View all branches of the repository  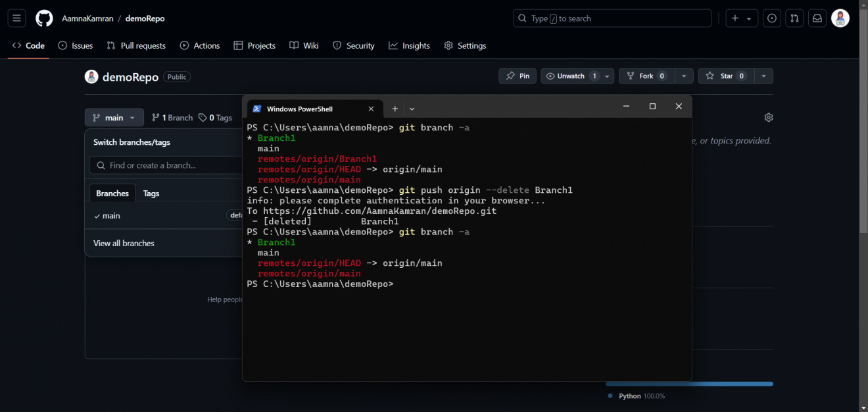124,243
